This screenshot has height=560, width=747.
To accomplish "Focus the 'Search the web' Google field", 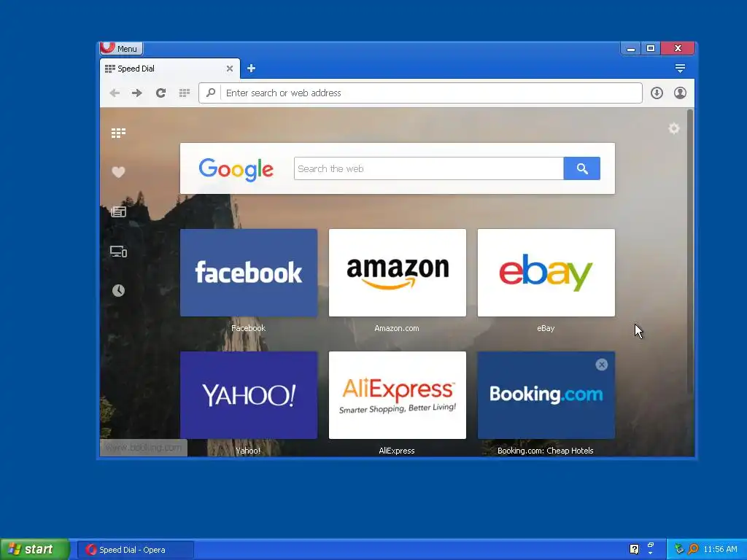I will tap(429, 168).
